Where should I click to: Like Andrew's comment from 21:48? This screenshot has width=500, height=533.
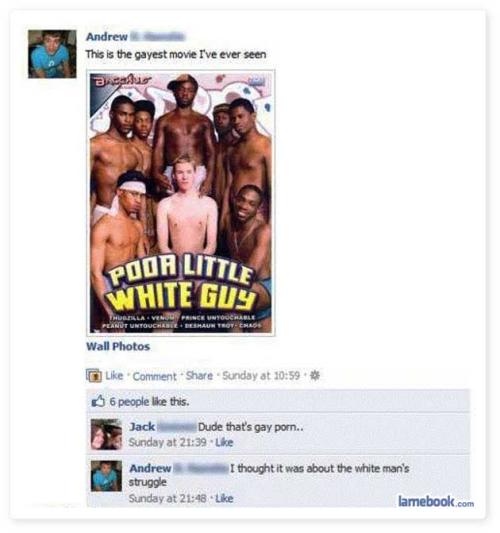point(224,498)
